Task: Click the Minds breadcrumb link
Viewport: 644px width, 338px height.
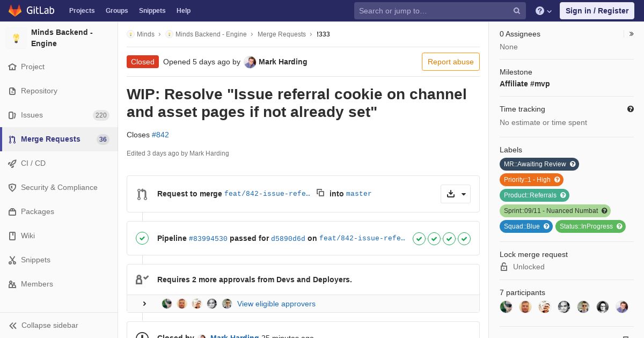Action: point(145,34)
